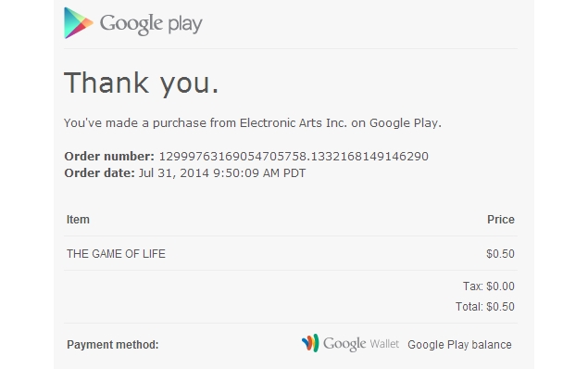Screen dimensions: 588x369
Task: Click the Google Play triangle logo icon
Action: tap(79, 23)
